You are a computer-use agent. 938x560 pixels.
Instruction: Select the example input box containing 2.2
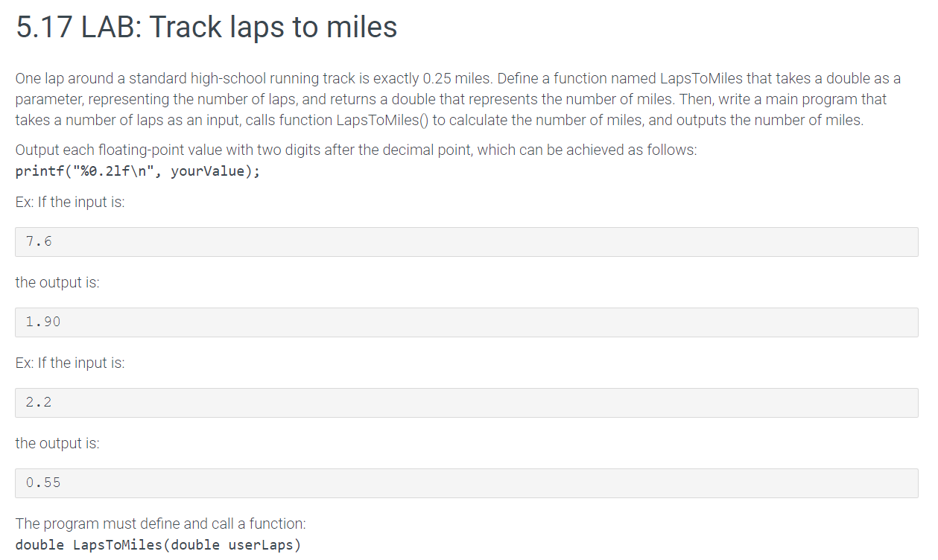click(466, 403)
